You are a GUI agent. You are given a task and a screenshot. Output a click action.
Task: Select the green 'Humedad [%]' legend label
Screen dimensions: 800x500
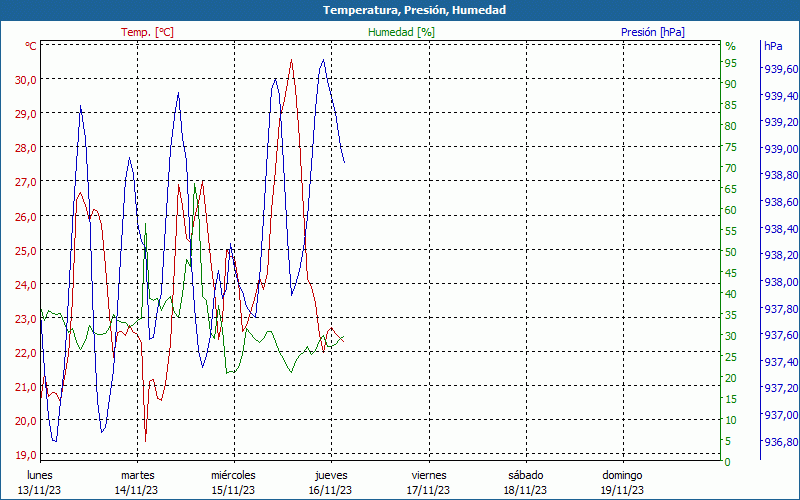402,32
